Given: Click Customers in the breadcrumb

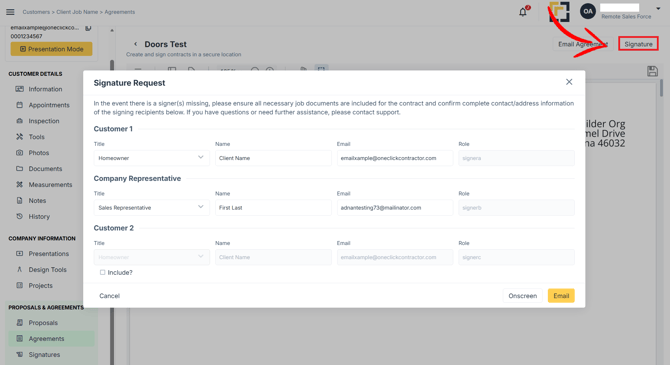Looking at the screenshot, I should (36, 12).
